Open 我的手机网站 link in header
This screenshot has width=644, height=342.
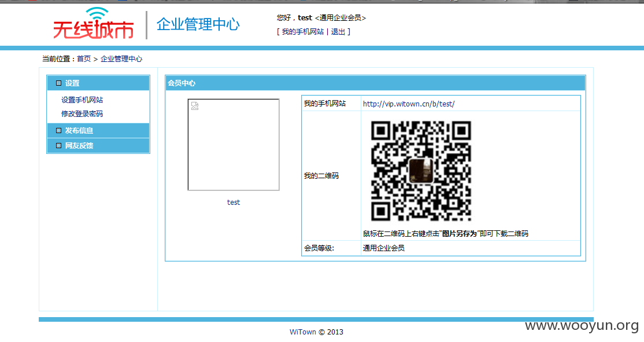303,32
